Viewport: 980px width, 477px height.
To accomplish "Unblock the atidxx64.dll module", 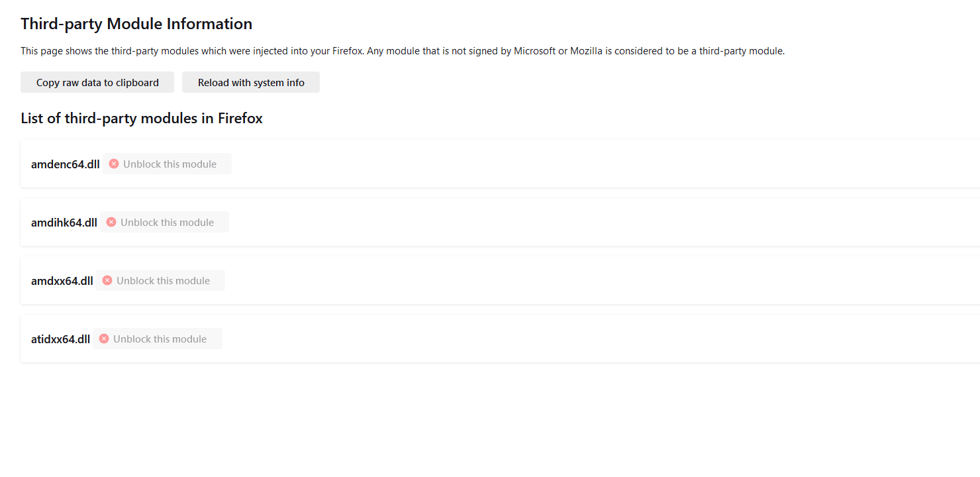I will pos(160,339).
